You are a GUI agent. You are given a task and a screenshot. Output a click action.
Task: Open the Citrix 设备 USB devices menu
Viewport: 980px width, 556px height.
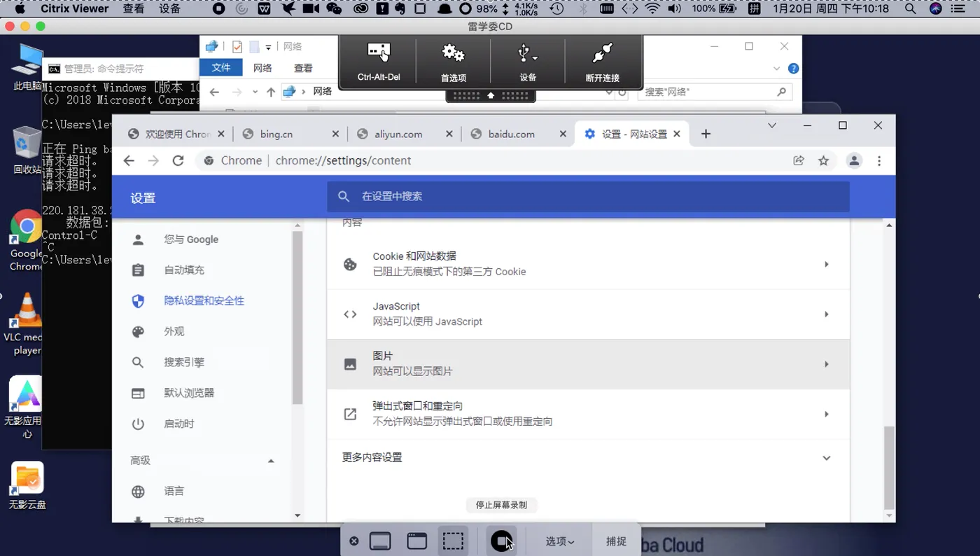(528, 62)
